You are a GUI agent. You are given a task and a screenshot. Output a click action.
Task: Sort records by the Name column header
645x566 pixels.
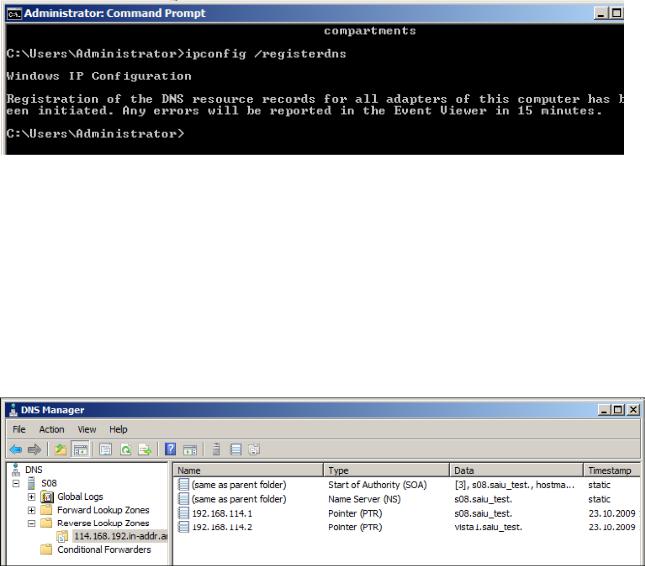[248, 470]
